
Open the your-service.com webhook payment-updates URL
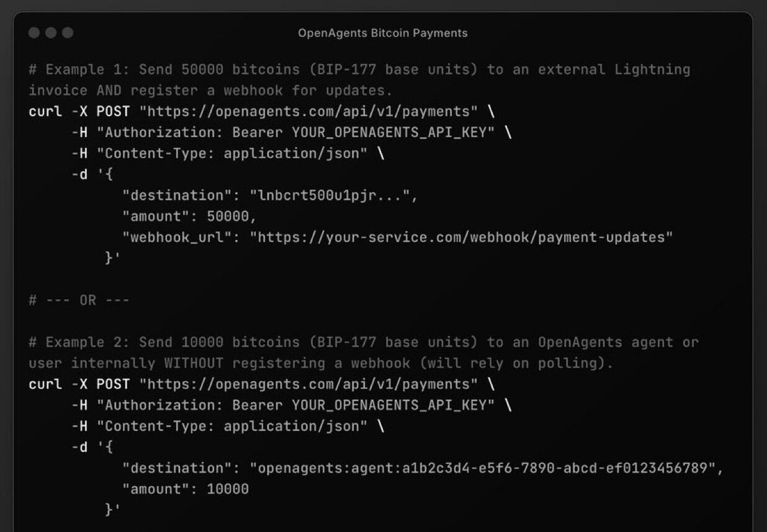tap(461, 237)
